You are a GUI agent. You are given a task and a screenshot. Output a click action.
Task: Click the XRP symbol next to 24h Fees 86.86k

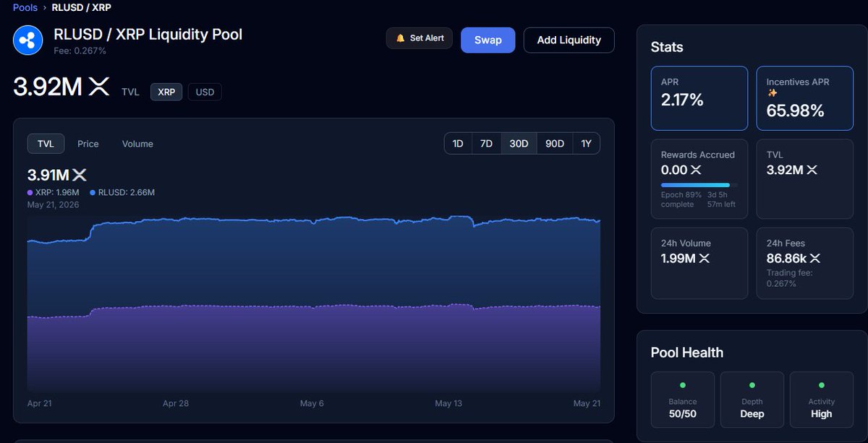[814, 258]
